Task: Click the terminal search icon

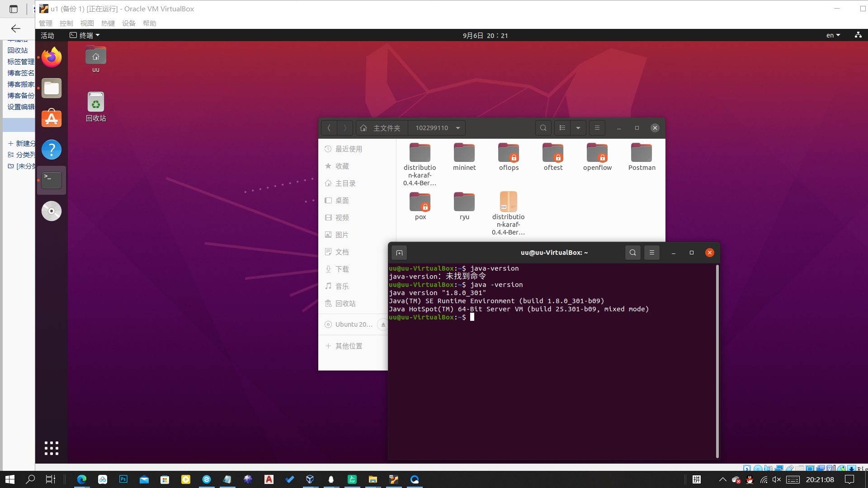Action: pyautogui.click(x=632, y=253)
